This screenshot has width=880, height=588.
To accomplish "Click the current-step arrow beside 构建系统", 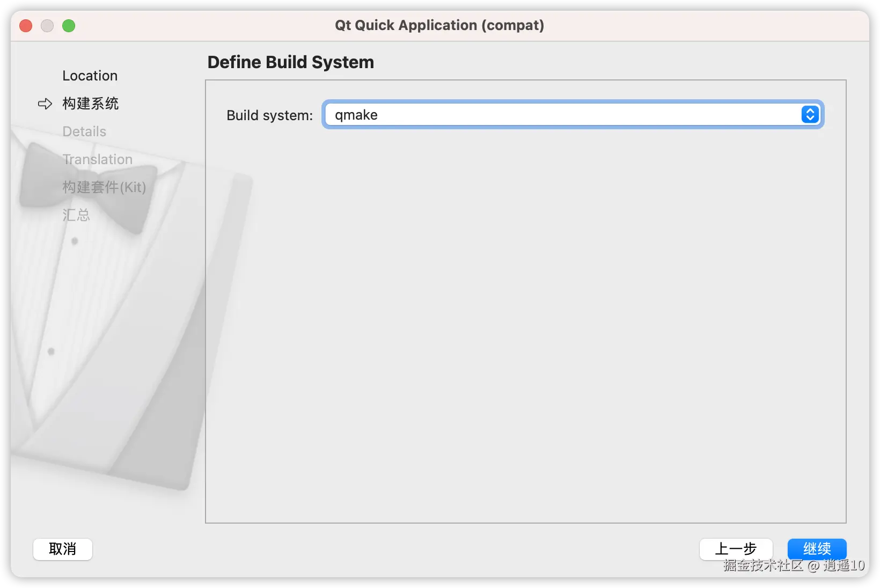I will (x=45, y=104).
